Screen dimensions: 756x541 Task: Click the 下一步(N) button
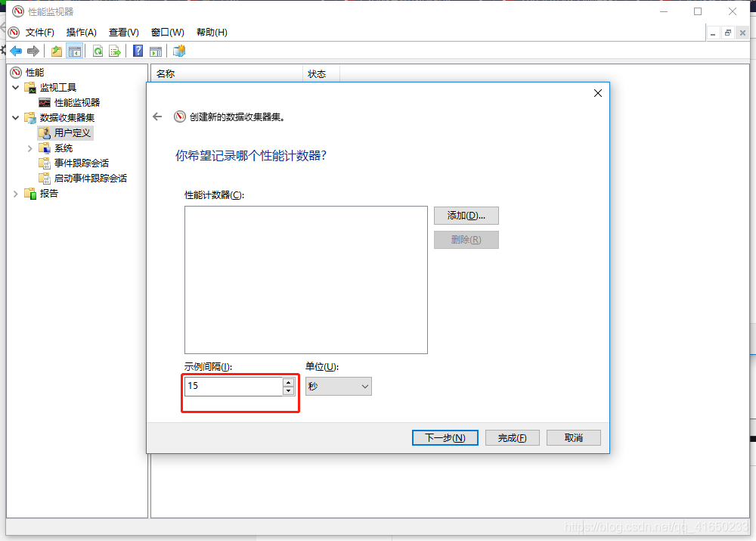pos(445,438)
